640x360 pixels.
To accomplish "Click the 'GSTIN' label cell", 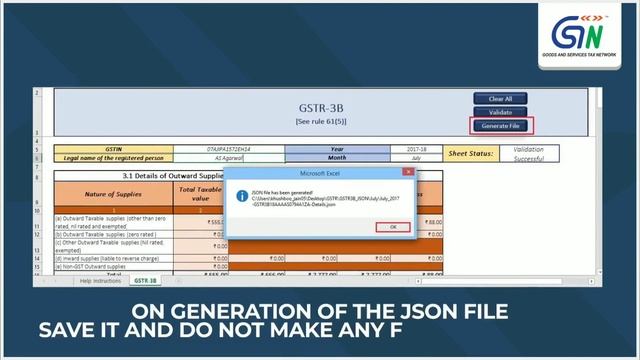I will [113, 149].
